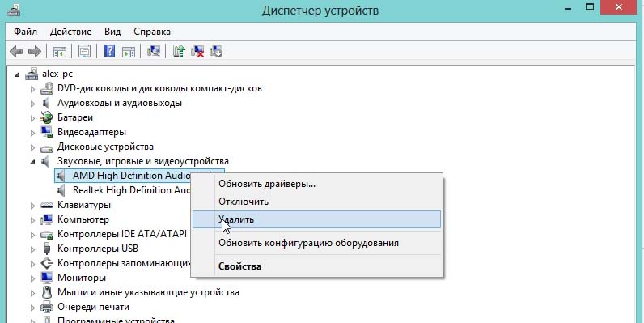Image resolution: width=644 pixels, height=323 pixels.
Task: Expand the Очереди печати arrow
Action: pyautogui.click(x=33, y=308)
